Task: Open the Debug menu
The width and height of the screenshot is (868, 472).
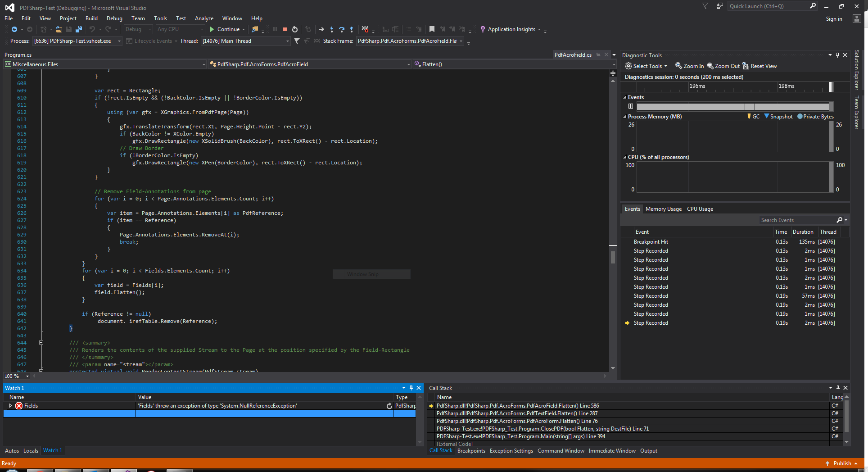Action: coord(114,18)
